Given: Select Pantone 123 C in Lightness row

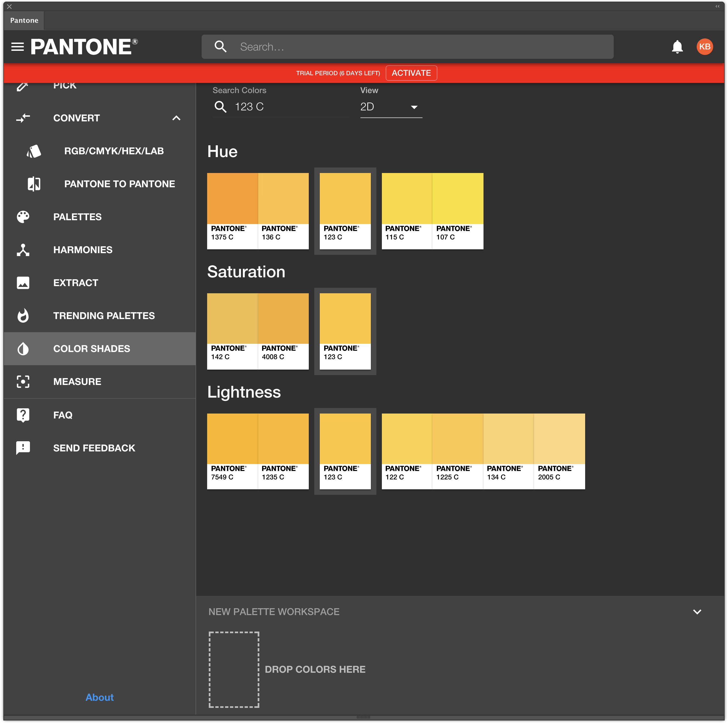Looking at the screenshot, I should click(345, 451).
